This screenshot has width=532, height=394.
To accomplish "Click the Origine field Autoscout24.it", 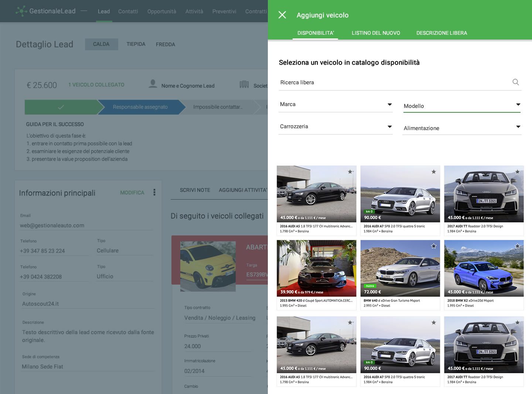I will [x=88, y=304].
